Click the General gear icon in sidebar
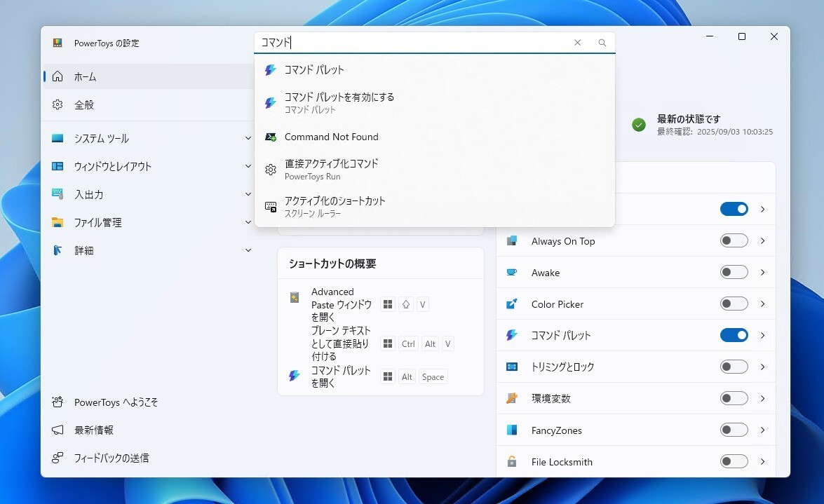The width and height of the screenshot is (824, 504). coord(58,104)
